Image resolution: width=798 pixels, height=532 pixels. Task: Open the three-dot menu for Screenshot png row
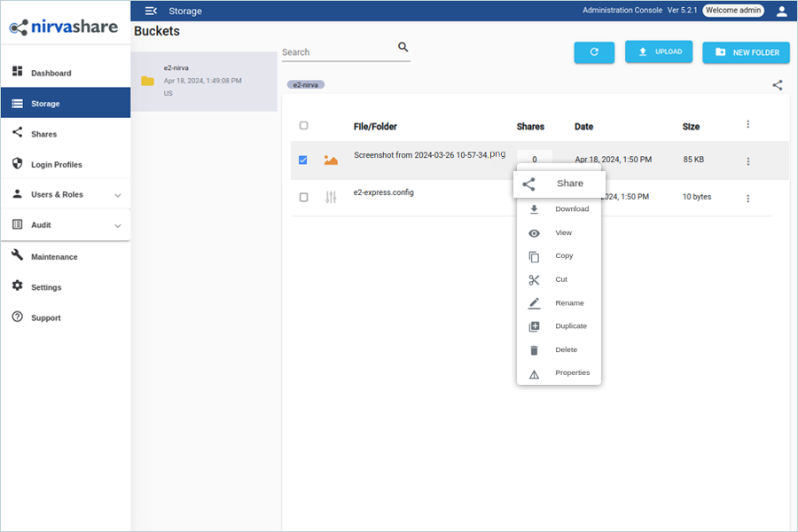pos(747,160)
